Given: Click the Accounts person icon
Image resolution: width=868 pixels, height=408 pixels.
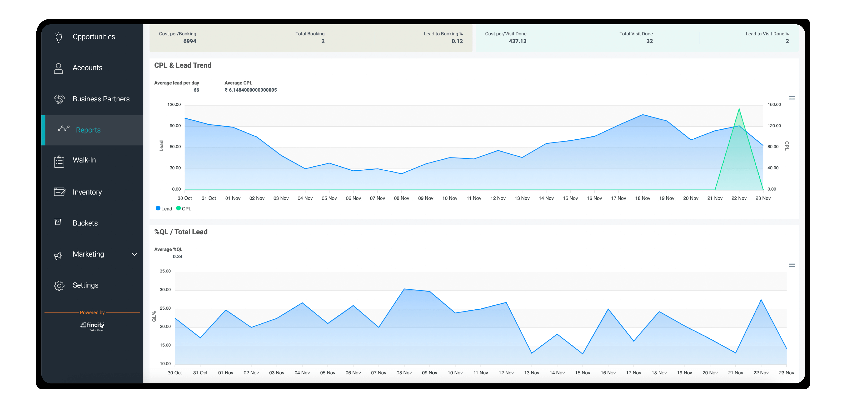Looking at the screenshot, I should click(59, 68).
